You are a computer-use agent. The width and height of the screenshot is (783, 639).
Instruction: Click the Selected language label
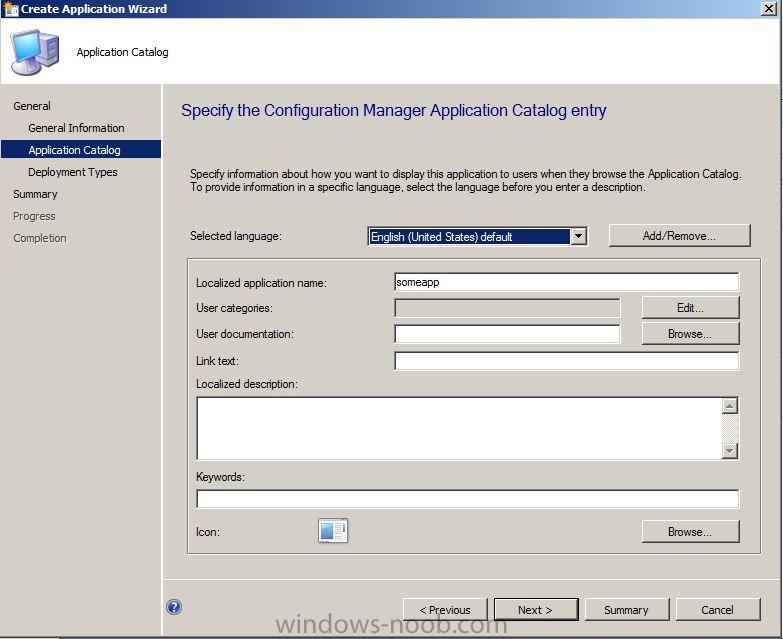pyautogui.click(x=236, y=236)
